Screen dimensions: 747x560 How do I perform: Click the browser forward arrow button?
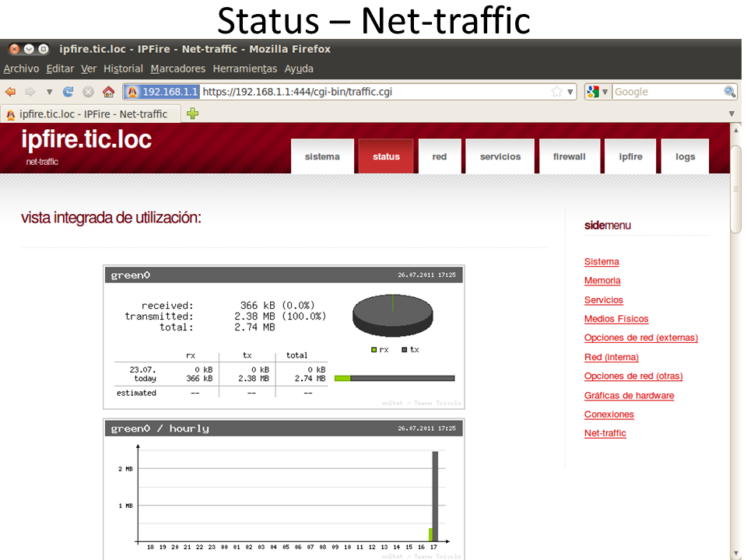[30, 92]
